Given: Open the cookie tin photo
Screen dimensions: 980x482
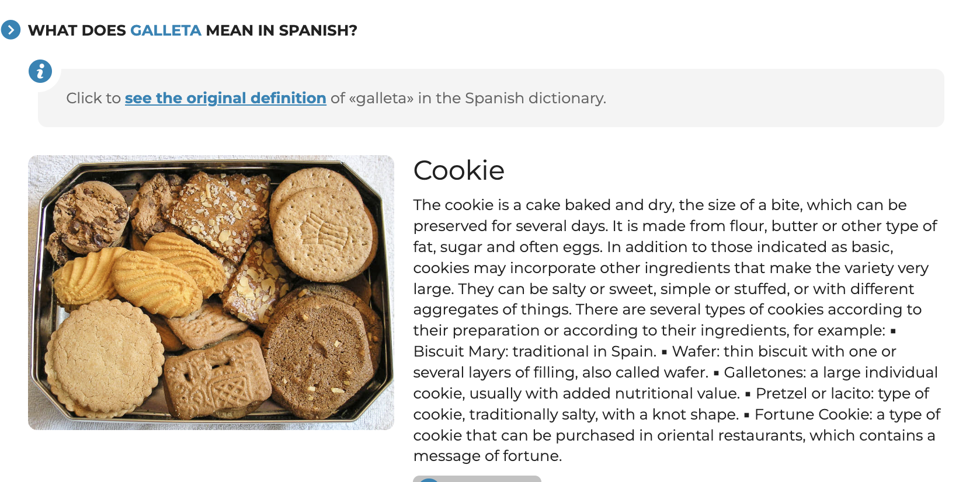Looking at the screenshot, I should coord(211,292).
